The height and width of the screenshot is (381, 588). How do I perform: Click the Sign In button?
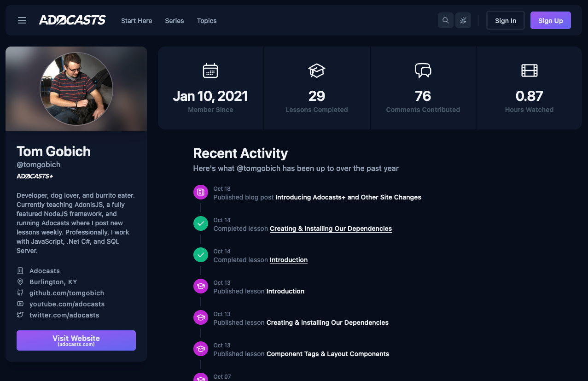506,20
